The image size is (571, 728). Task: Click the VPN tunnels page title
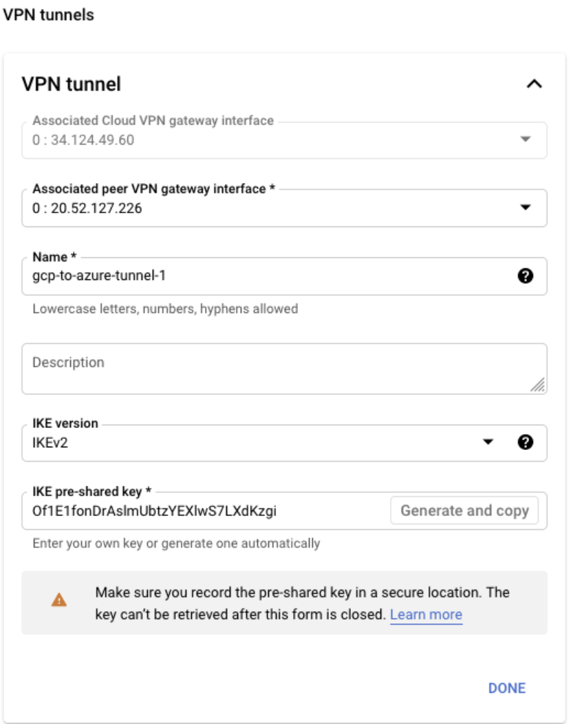click(x=49, y=14)
